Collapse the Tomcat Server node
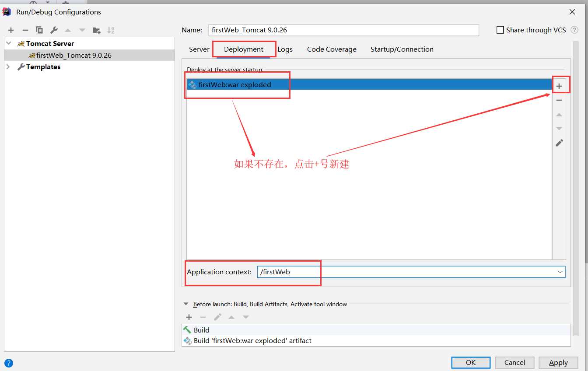The height and width of the screenshot is (371, 588). tap(8, 43)
